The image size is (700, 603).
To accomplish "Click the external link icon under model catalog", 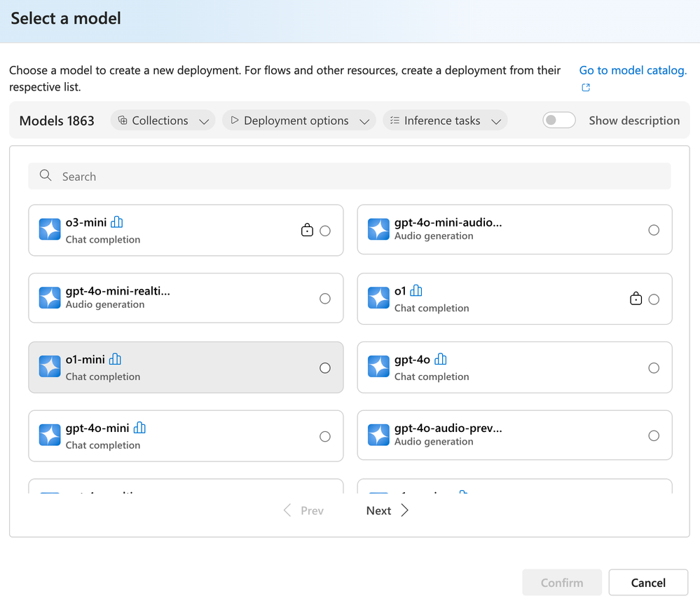I will [586, 88].
